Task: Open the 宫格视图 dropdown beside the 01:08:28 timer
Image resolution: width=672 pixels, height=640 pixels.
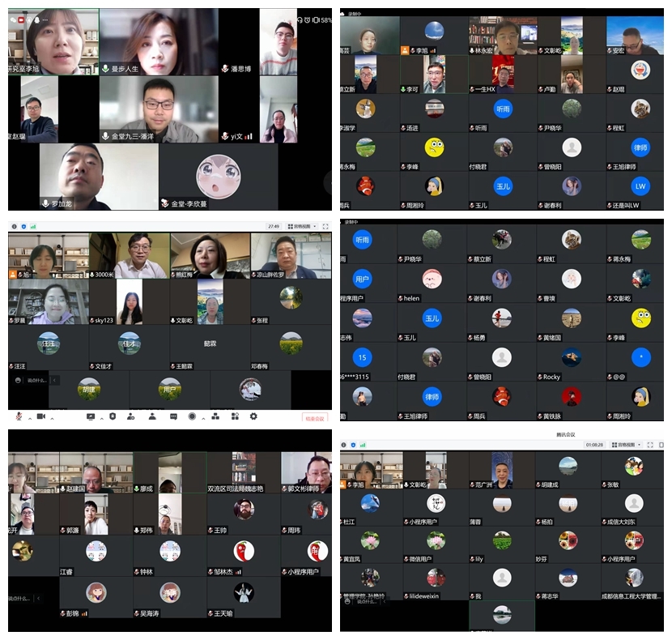Action: pos(625,445)
